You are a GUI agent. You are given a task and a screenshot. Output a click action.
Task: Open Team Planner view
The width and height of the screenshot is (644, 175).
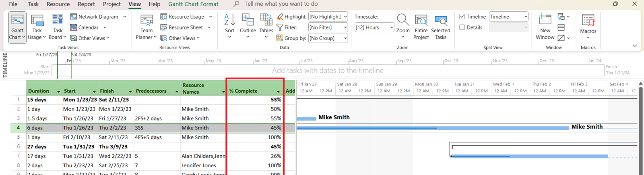coord(147,27)
